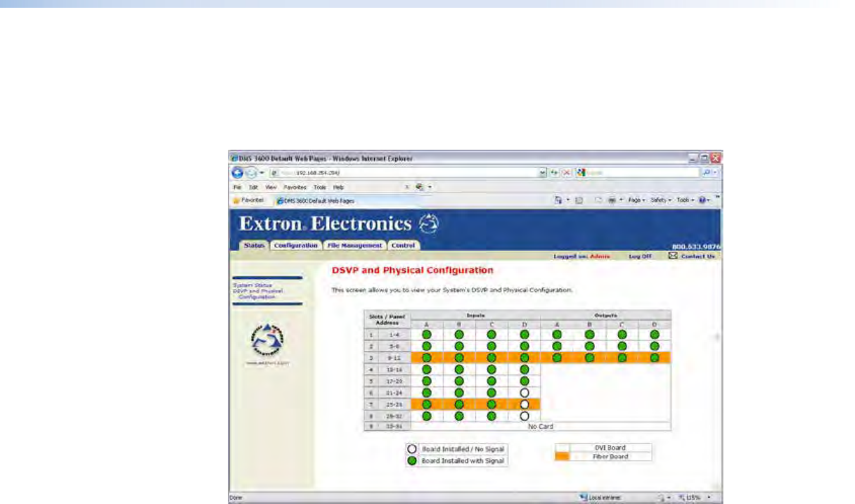Screen dimensions: 855x504
Task: Click slot 6 Input D no-signal circle
Action: [x=524, y=392]
